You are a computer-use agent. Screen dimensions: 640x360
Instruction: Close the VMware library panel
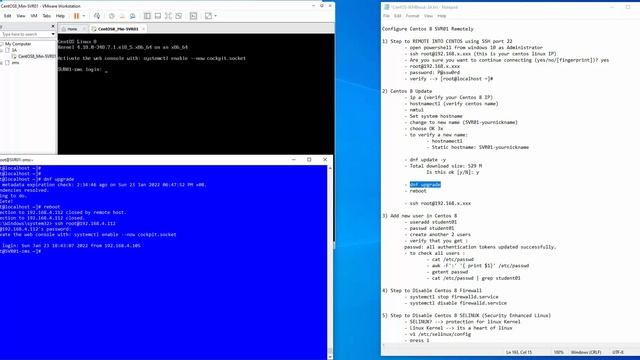point(53,27)
